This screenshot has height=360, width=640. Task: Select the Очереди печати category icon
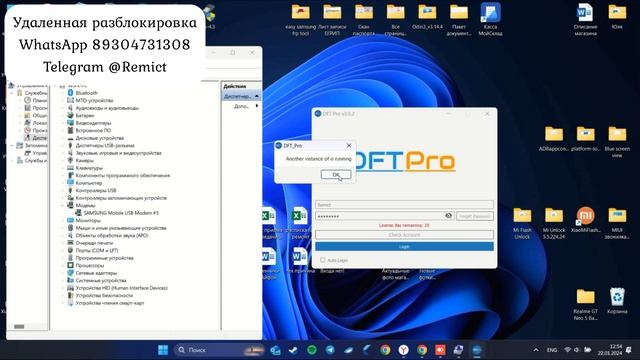pos(70,243)
